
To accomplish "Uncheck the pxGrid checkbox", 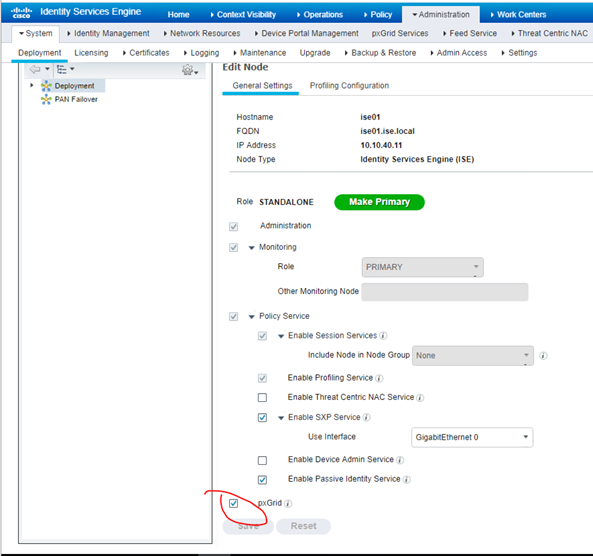I will 233,503.
